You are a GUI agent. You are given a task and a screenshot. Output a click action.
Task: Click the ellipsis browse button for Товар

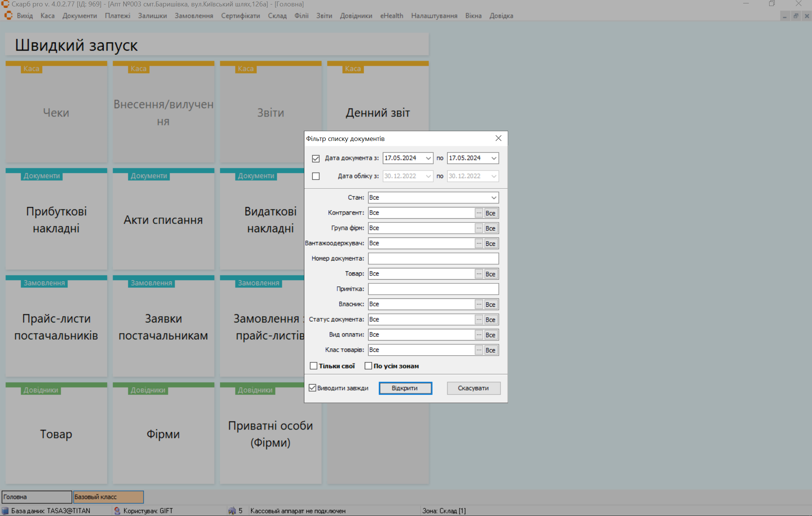(x=478, y=274)
